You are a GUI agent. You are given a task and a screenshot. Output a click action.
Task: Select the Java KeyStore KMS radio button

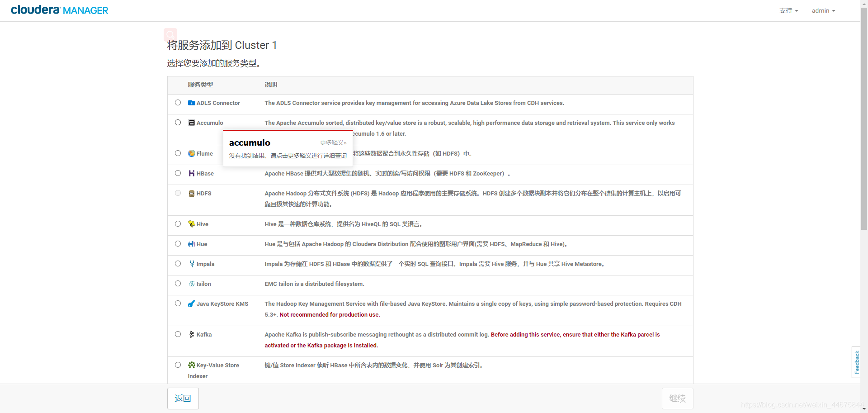[x=178, y=304]
